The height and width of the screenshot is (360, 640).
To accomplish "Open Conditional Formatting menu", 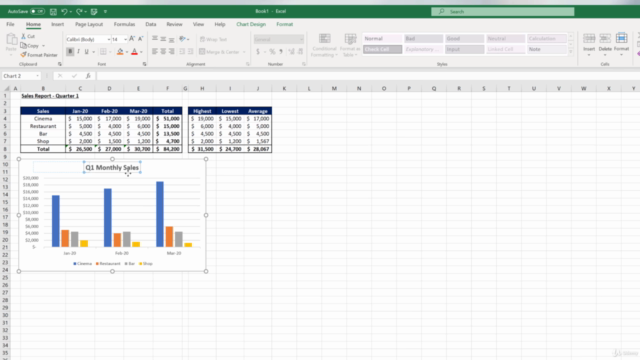I will point(324,45).
